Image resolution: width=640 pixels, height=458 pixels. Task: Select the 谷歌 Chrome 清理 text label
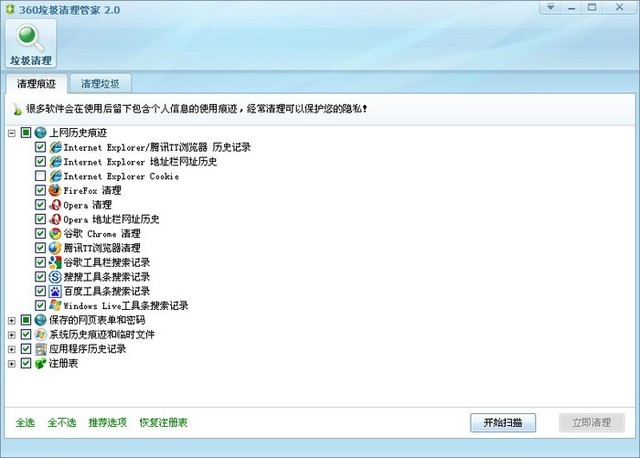[x=102, y=234]
